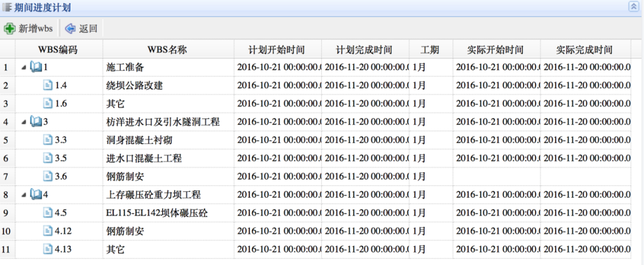Click the blue back arrow icon

pyautogui.click(x=70, y=29)
